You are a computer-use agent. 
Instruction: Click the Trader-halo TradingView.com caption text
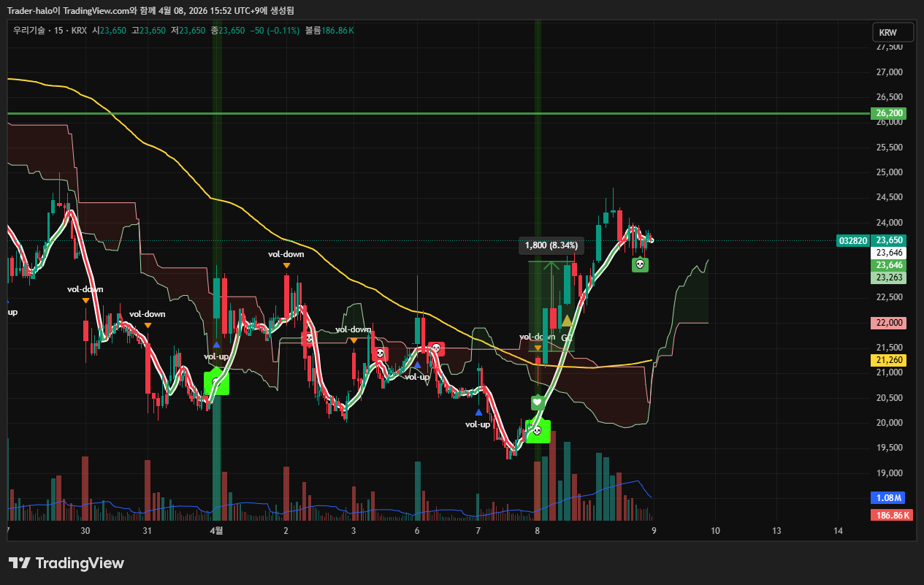(152, 10)
